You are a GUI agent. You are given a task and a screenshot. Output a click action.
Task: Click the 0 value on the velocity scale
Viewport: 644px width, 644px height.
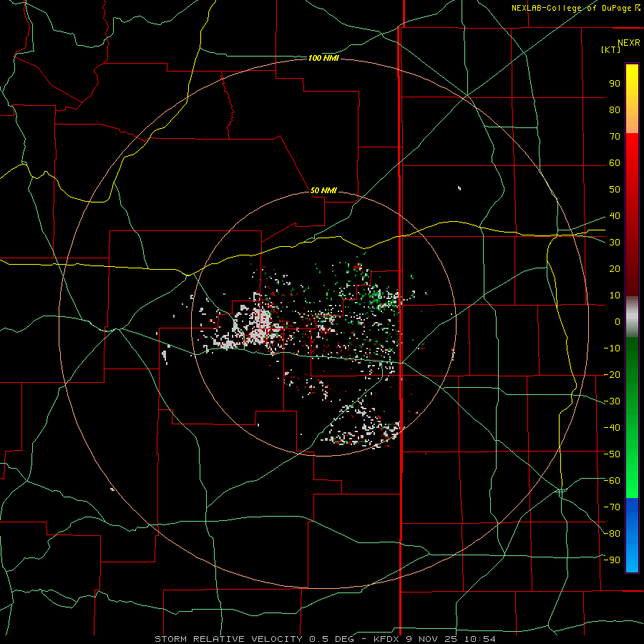(x=618, y=321)
